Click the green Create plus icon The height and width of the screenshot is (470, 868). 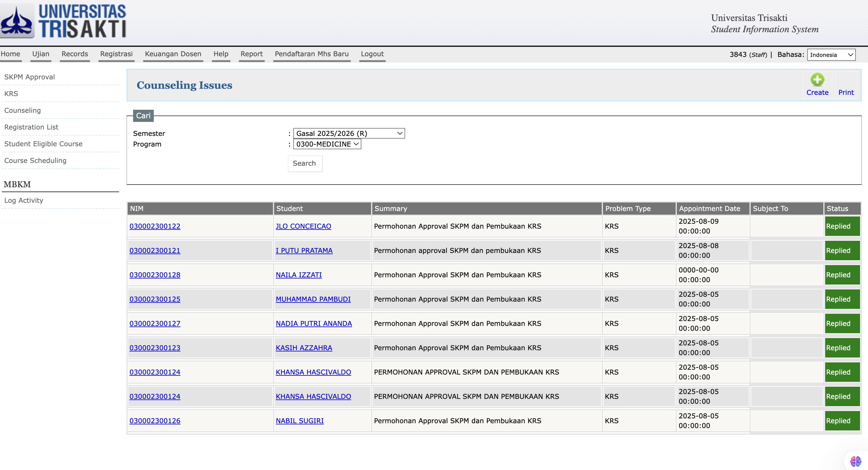817,80
